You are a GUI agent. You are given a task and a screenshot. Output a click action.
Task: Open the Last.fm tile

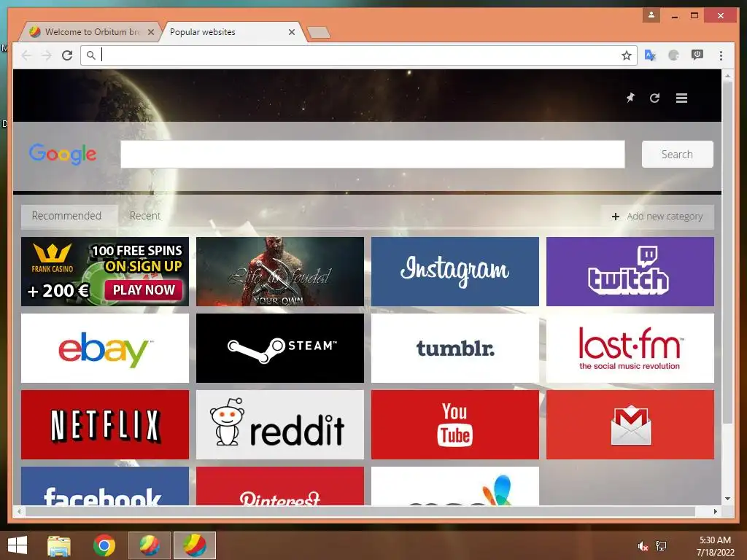tap(630, 348)
